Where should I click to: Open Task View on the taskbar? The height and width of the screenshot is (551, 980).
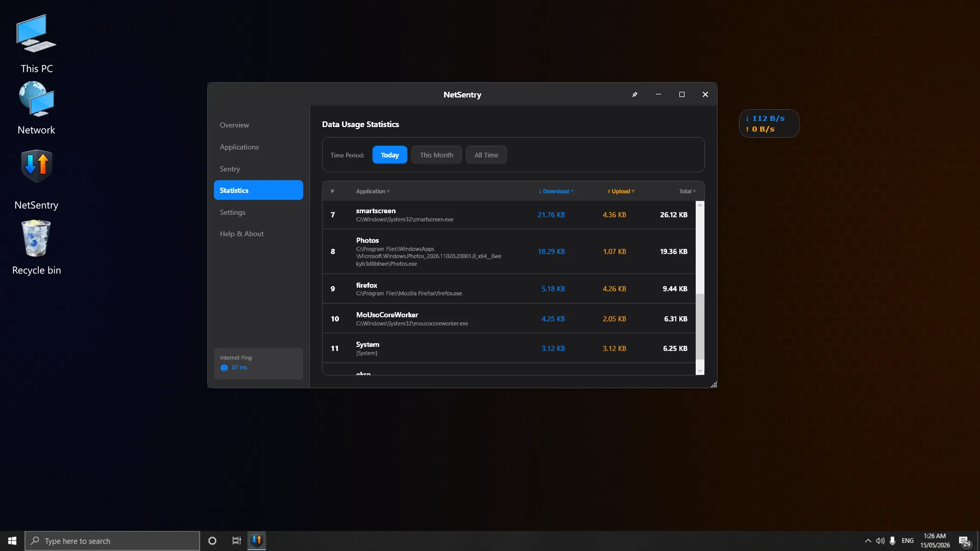click(236, 541)
